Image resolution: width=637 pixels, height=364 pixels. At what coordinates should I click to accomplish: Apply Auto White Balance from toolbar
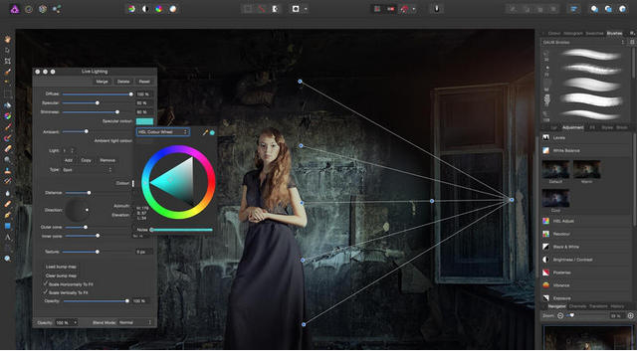click(172, 9)
